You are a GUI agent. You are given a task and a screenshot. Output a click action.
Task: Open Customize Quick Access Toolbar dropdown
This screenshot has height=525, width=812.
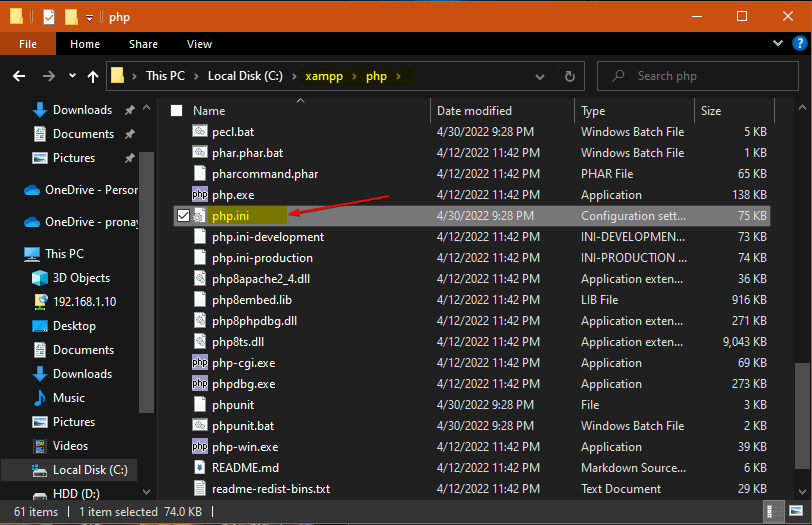pyautogui.click(x=90, y=18)
